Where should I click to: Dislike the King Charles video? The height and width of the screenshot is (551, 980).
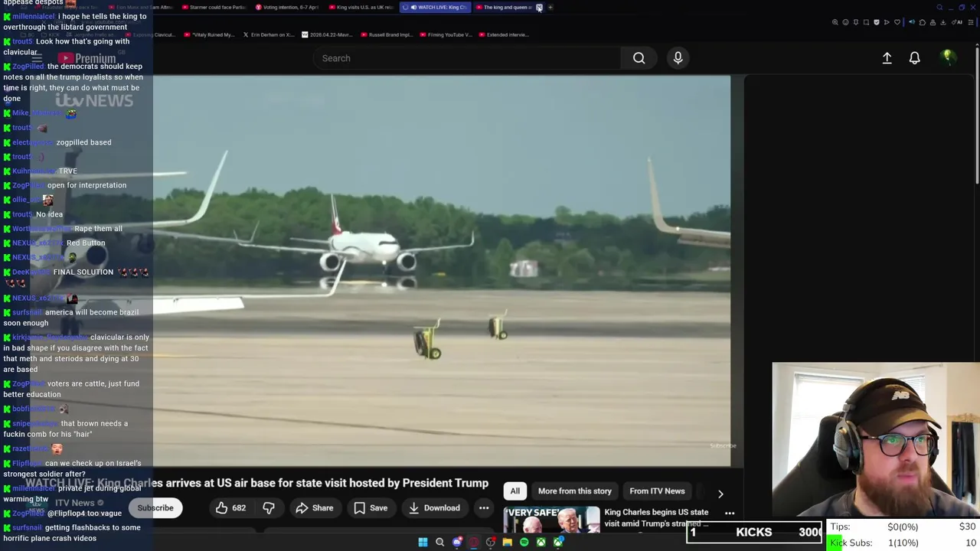269,507
